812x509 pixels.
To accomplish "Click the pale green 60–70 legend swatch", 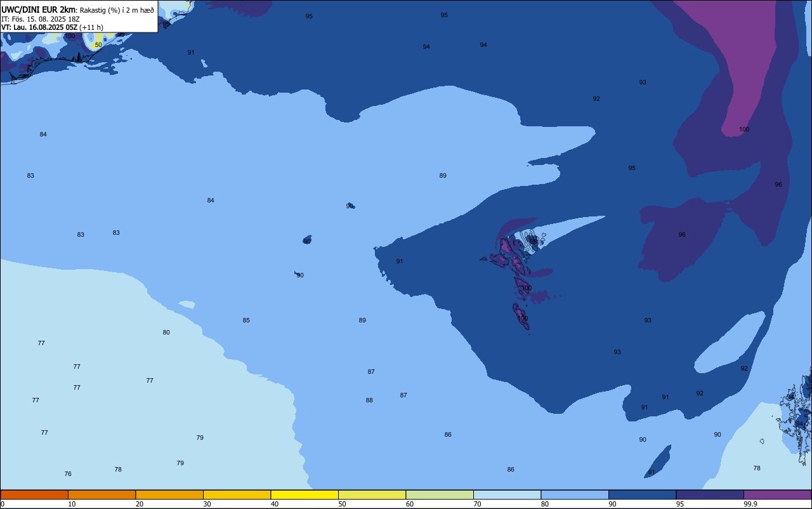I will (x=440, y=494).
